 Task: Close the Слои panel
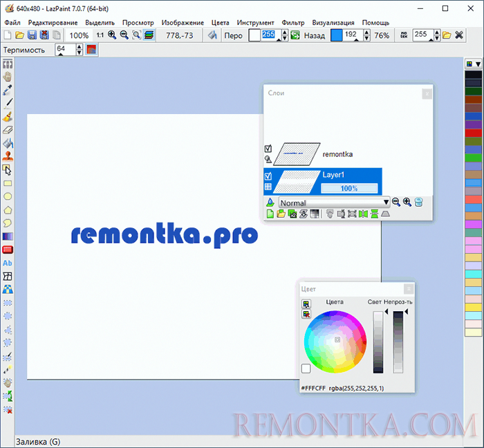427,94
